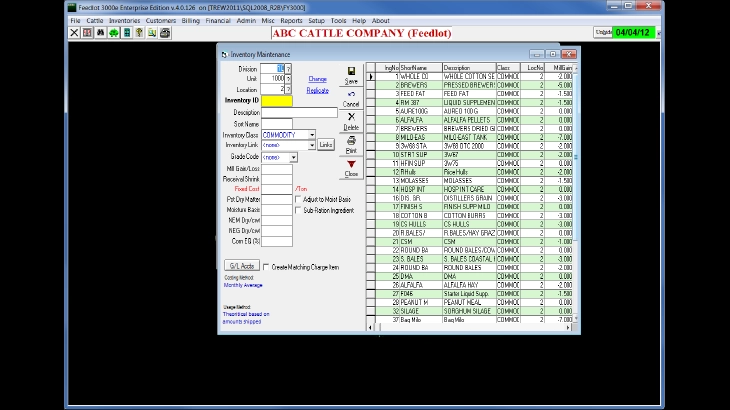This screenshot has width=730, height=410.
Task: Click the Division lookup question mark button
Action: click(x=288, y=69)
